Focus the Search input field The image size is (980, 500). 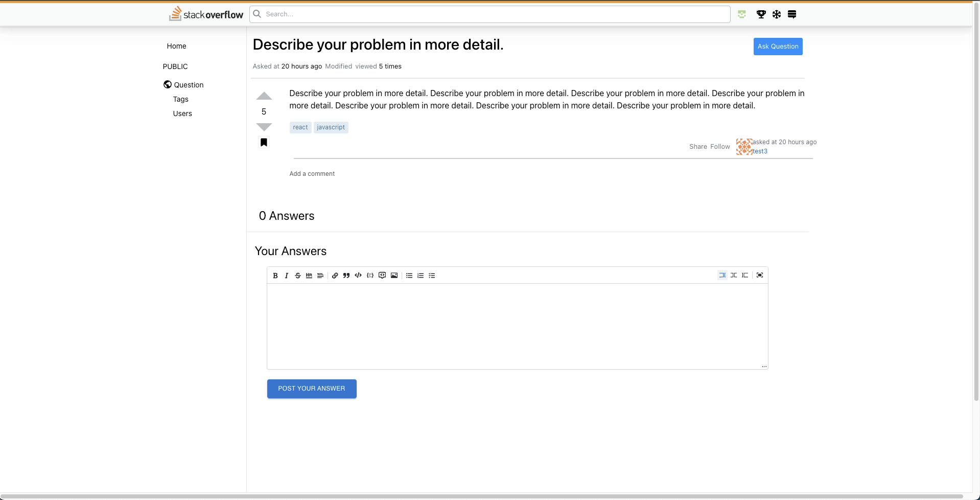489,14
